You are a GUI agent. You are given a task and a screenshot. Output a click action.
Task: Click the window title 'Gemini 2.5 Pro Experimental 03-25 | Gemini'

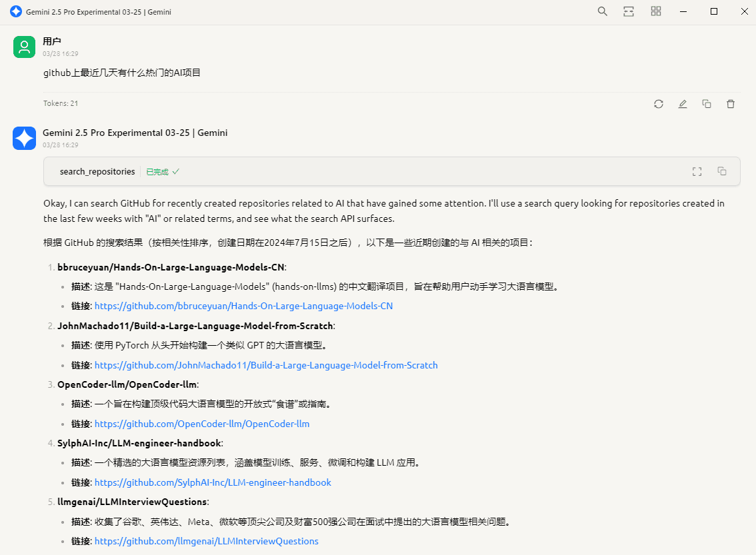99,12
